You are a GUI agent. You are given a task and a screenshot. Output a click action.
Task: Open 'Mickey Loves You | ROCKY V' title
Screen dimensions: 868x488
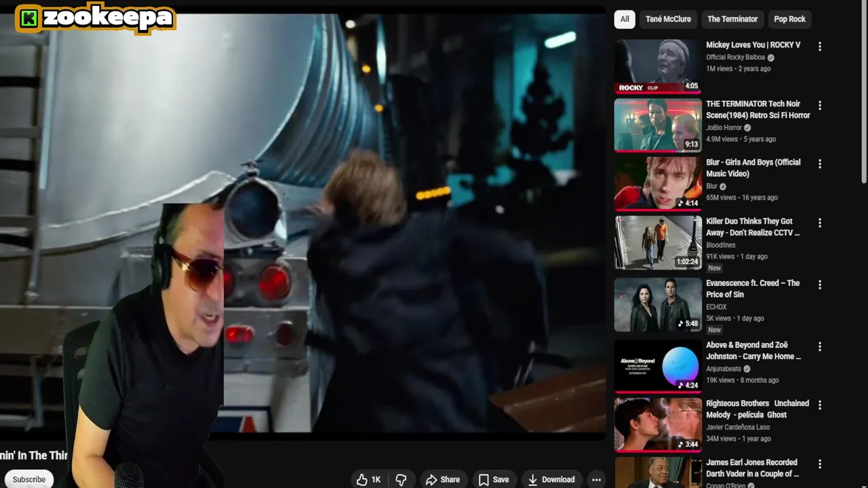(x=753, y=45)
